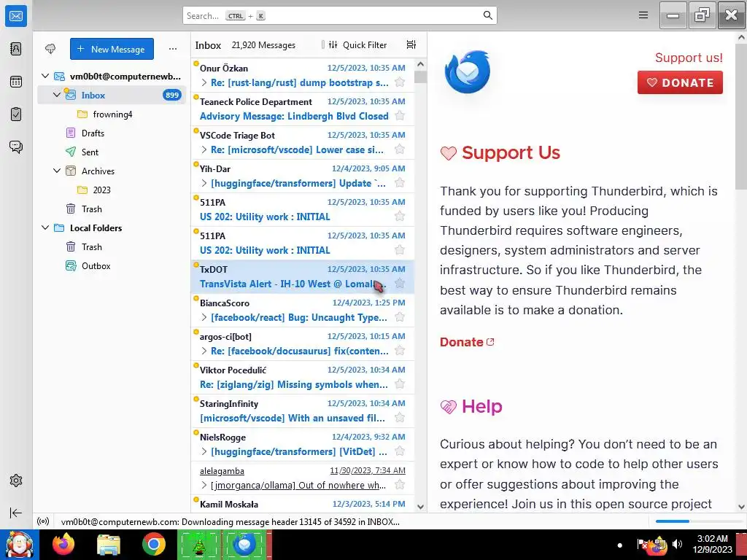Star the Yih-Dar message

[400, 183]
